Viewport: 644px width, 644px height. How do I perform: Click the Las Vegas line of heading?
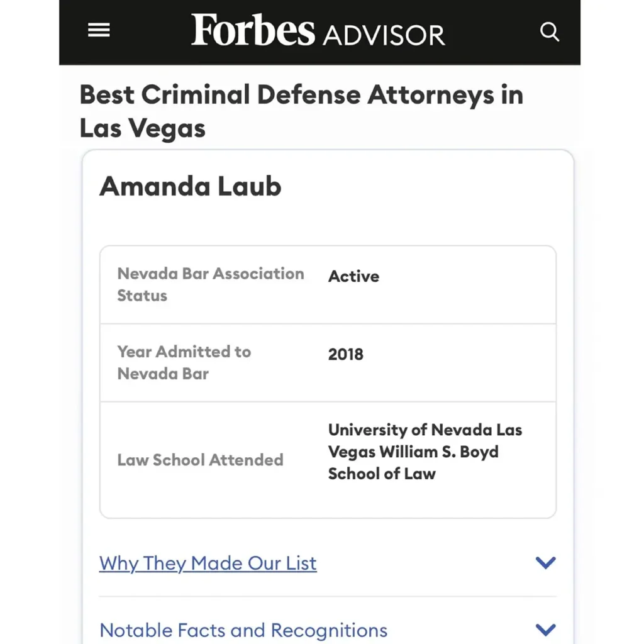pos(143,128)
